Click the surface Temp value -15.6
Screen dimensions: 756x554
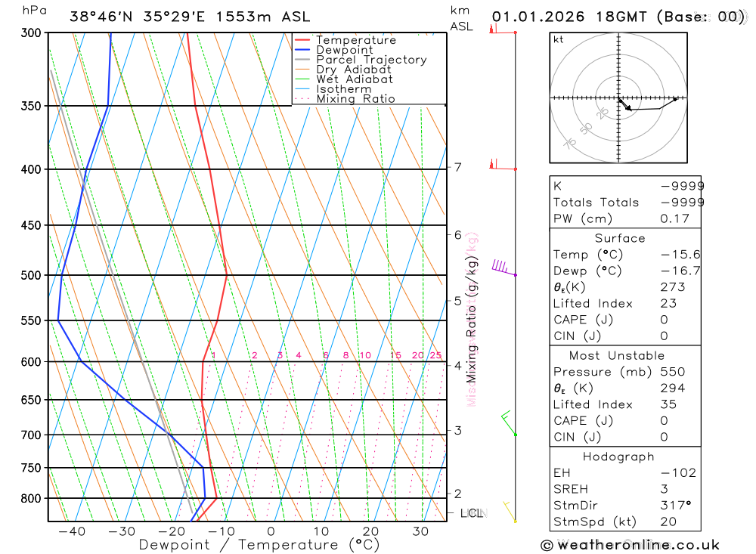[680, 255]
